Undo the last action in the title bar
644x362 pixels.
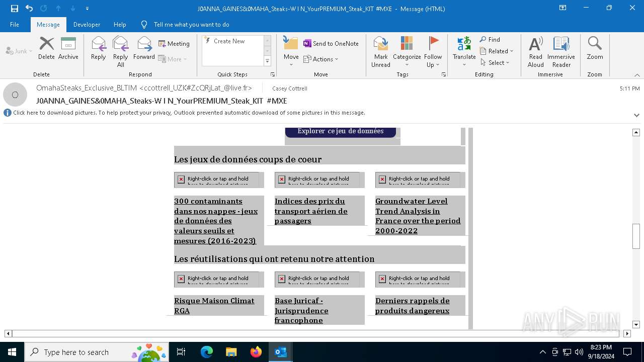tap(29, 9)
